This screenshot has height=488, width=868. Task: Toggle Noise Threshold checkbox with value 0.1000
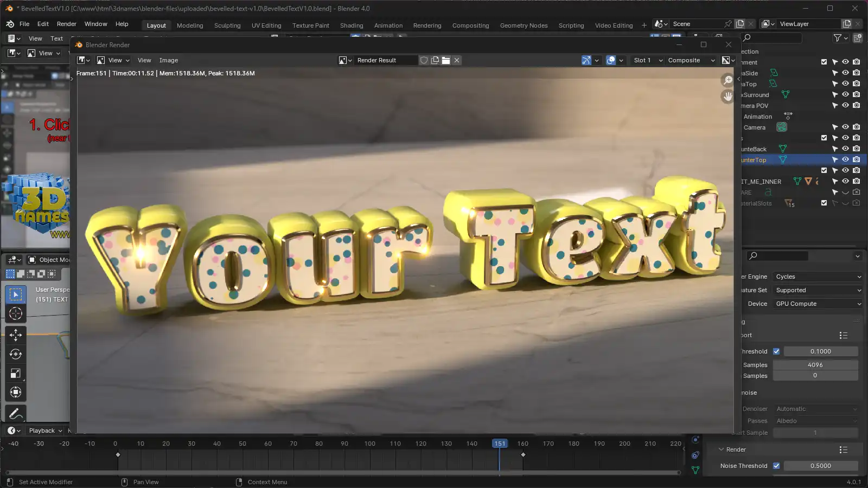pos(776,351)
